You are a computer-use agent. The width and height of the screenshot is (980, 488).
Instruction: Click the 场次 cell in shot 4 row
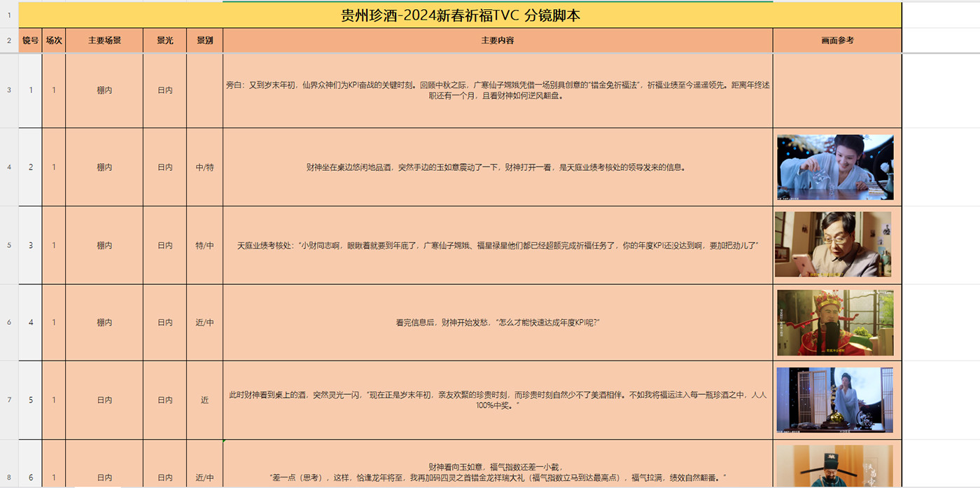54,323
